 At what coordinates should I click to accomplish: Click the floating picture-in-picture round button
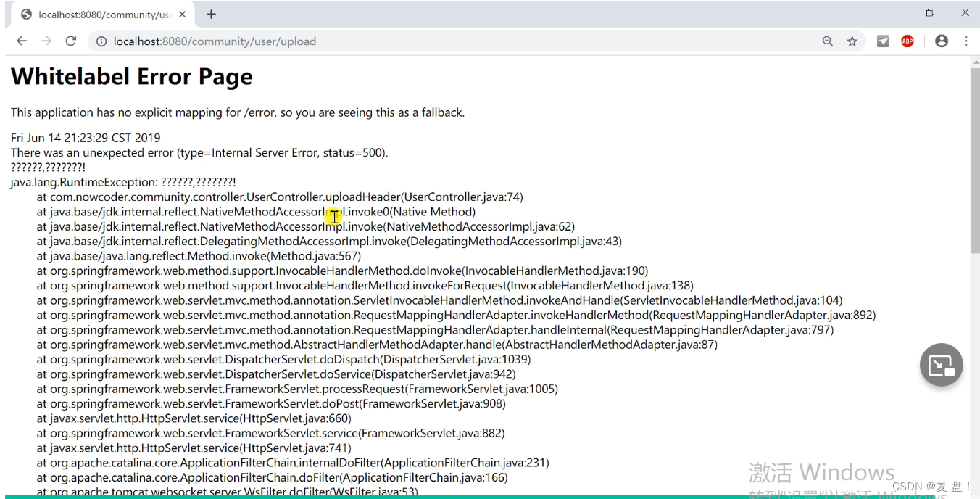(942, 365)
